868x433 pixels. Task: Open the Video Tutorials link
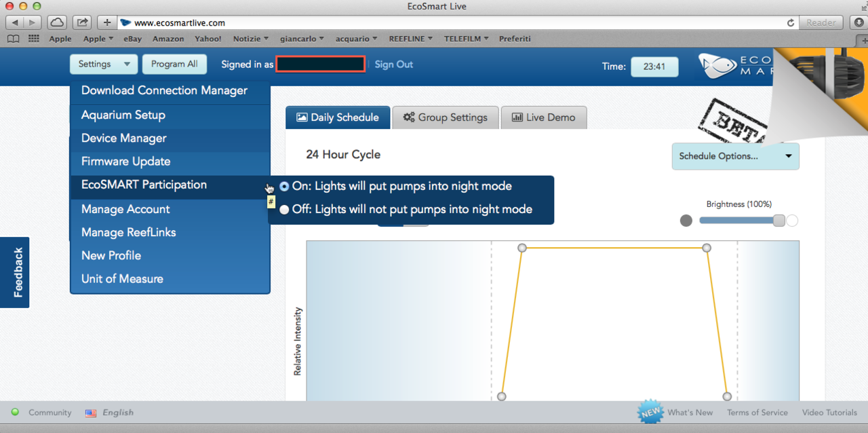tap(829, 413)
